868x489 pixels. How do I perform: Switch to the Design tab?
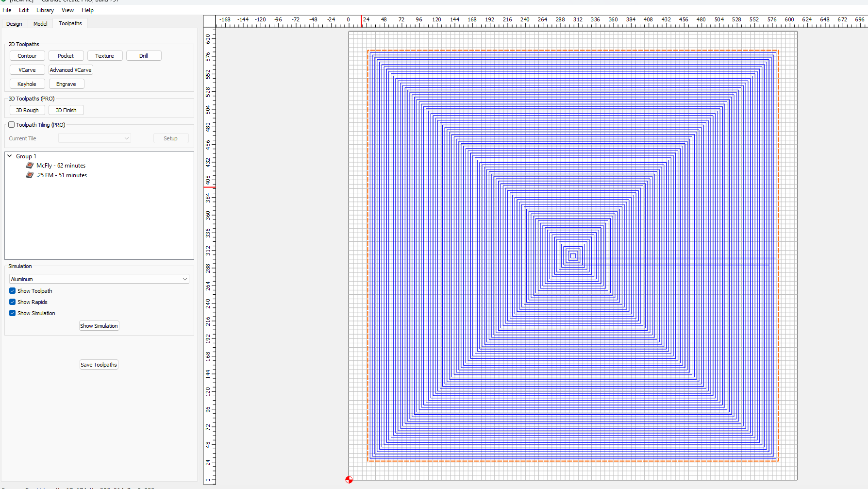pyautogui.click(x=14, y=24)
